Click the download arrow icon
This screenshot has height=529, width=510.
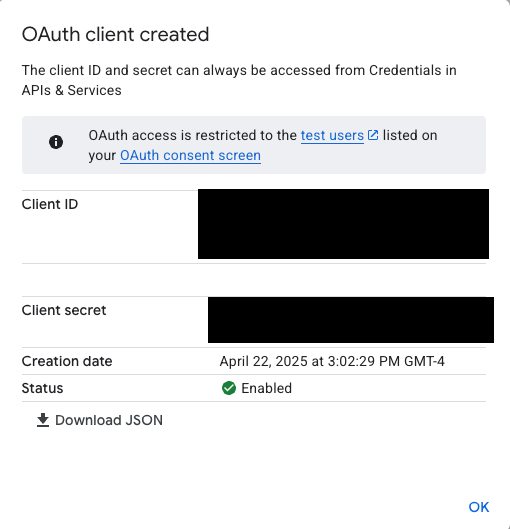pyautogui.click(x=43, y=420)
